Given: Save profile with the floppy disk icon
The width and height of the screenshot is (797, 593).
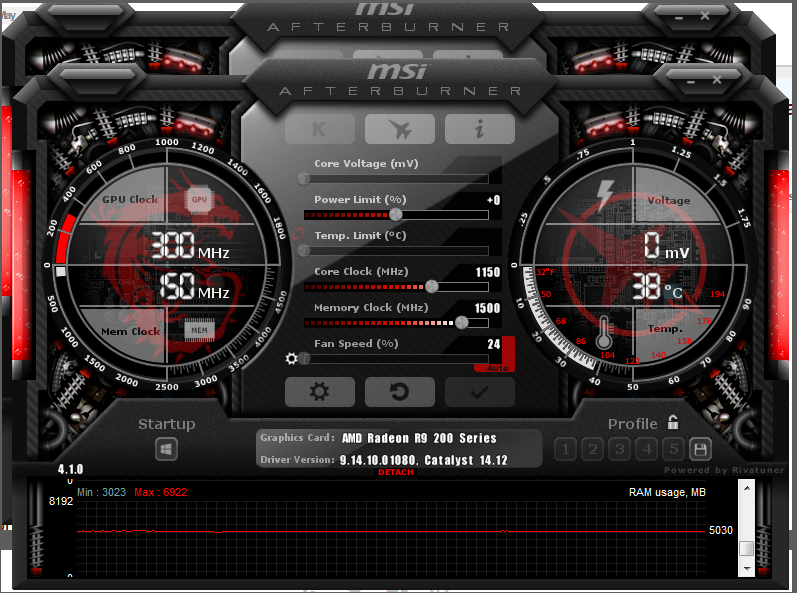Looking at the screenshot, I should [700, 449].
